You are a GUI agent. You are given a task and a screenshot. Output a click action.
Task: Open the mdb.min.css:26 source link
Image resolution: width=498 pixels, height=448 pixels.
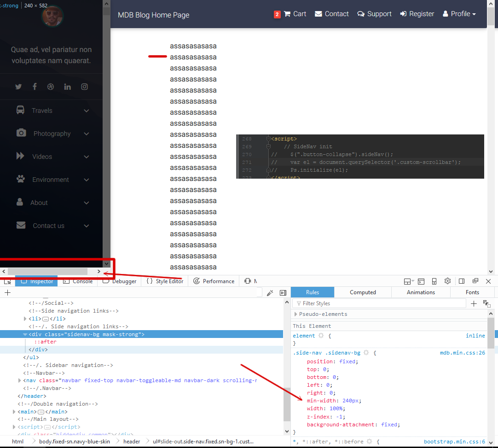[x=463, y=353]
